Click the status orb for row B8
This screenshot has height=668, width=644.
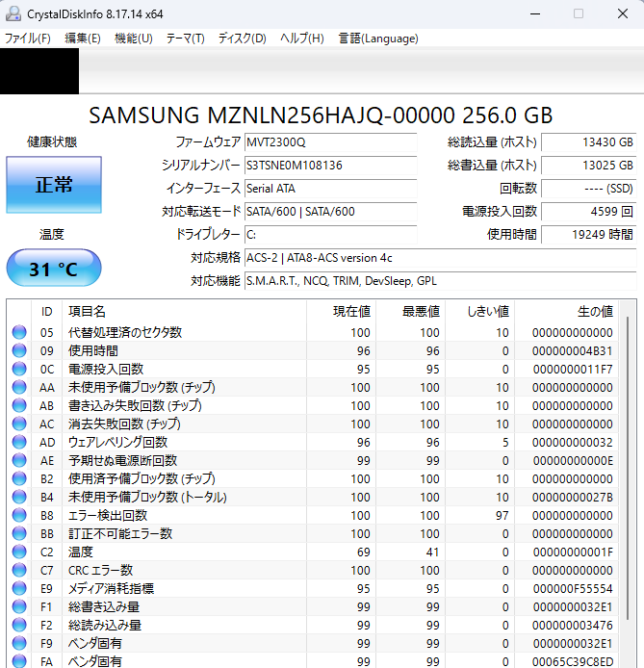(19, 516)
